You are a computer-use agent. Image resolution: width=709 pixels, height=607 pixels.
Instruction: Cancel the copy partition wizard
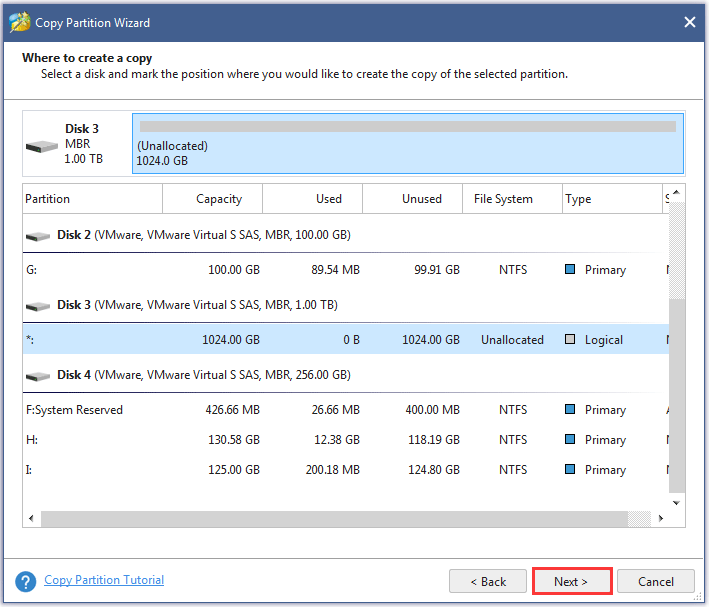tap(656, 581)
